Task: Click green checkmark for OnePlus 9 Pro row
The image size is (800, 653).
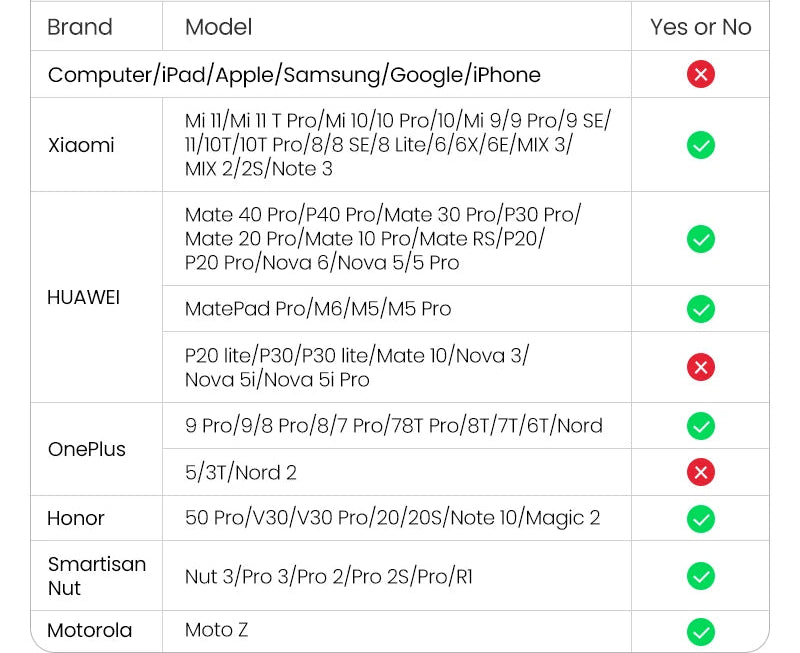Action: (701, 426)
